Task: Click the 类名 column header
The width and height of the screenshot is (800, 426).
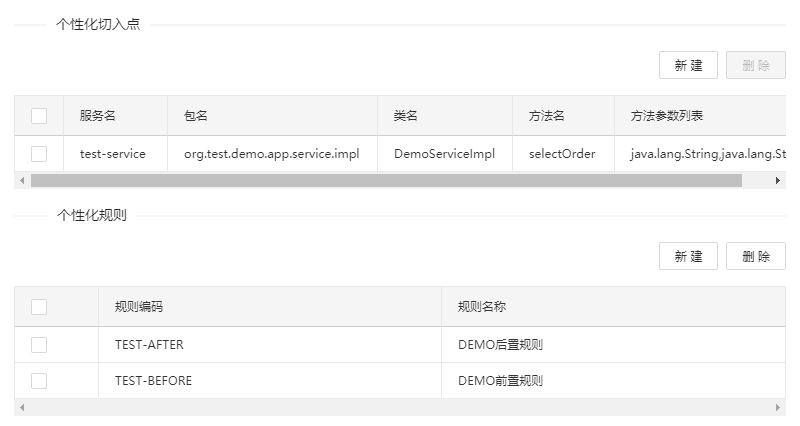Action: 445,116
